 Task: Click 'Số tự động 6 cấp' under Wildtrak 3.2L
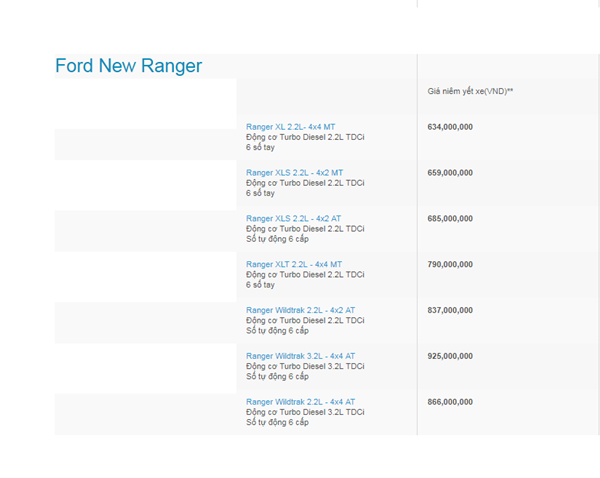pos(277,377)
